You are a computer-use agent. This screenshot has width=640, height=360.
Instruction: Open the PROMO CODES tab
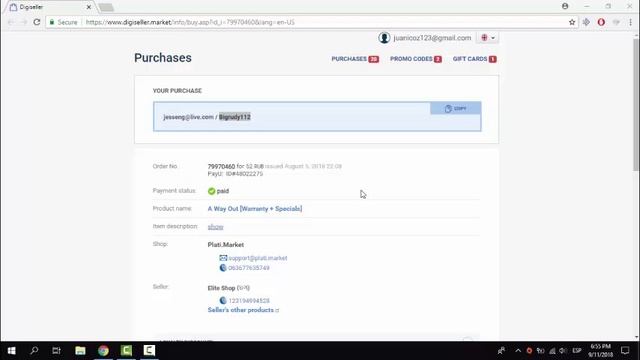(416, 59)
